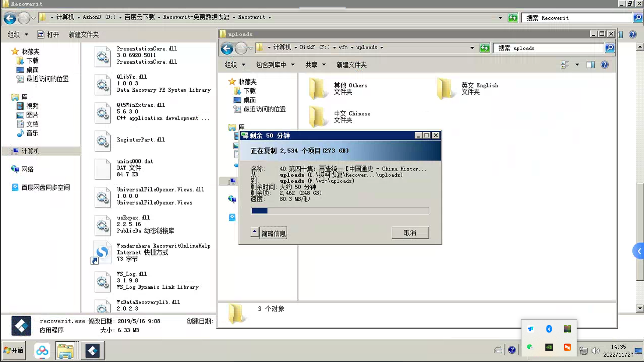The image size is (644, 362).
Task: Click 取消 to cancel the file copy
Action: 410,233
